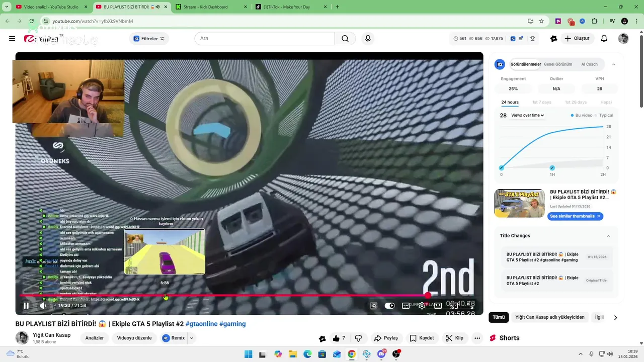
Task: Toggle Typical series in chart legend
Action: pyautogui.click(x=604, y=115)
